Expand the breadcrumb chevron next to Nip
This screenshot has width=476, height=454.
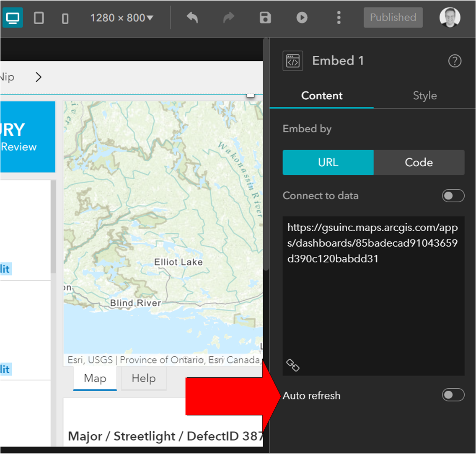click(38, 77)
